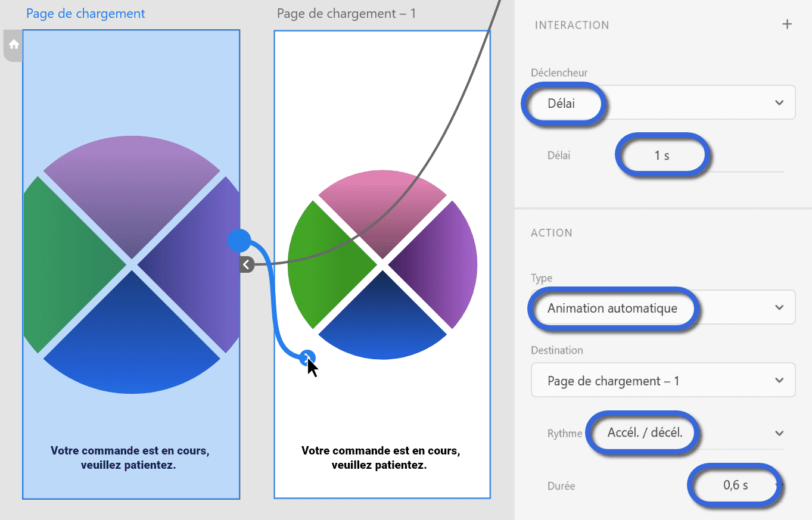Select text in the blue first artboard

129,457
